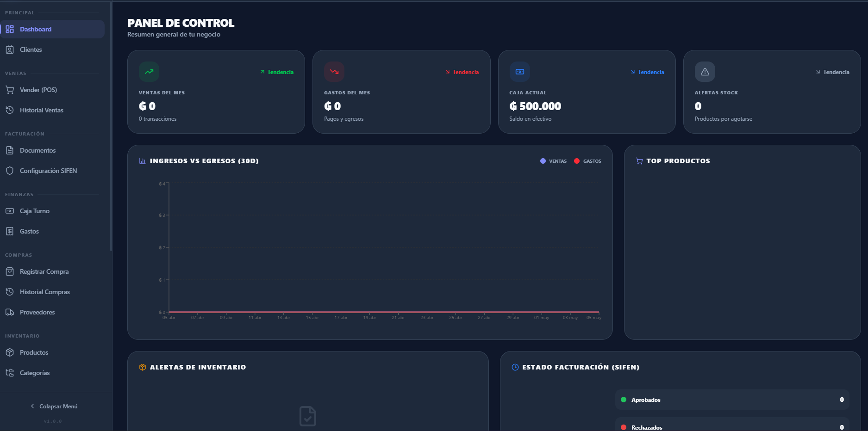
Task: Toggle the Ventas series in chart legend
Action: point(553,161)
